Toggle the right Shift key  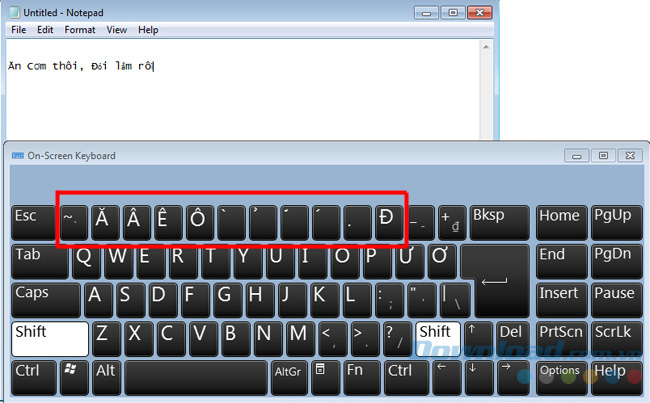tap(438, 339)
